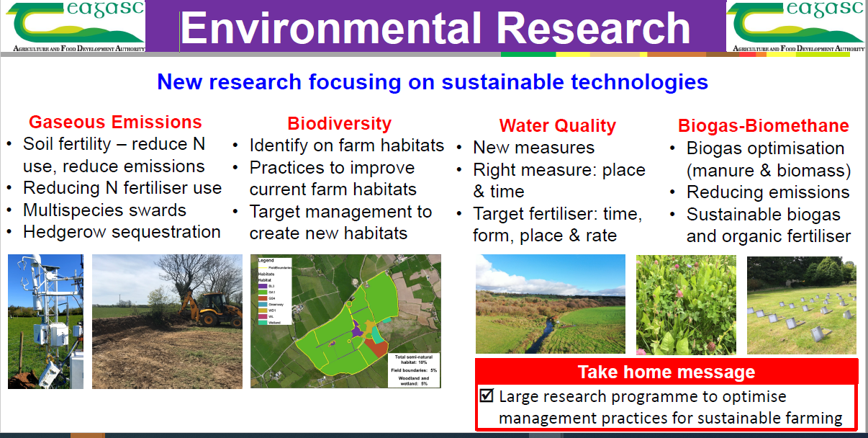
Task: Click the 'Multispecies swards' bullet
Action: coord(104,210)
